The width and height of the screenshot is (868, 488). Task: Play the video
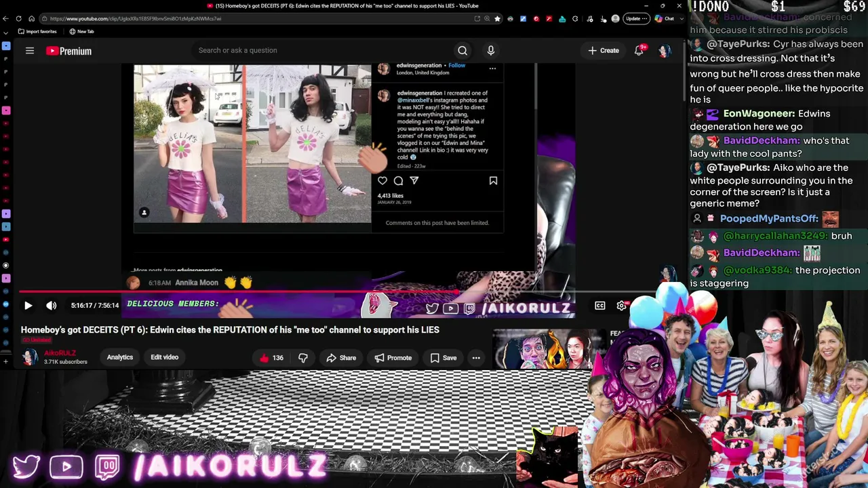[x=28, y=306]
